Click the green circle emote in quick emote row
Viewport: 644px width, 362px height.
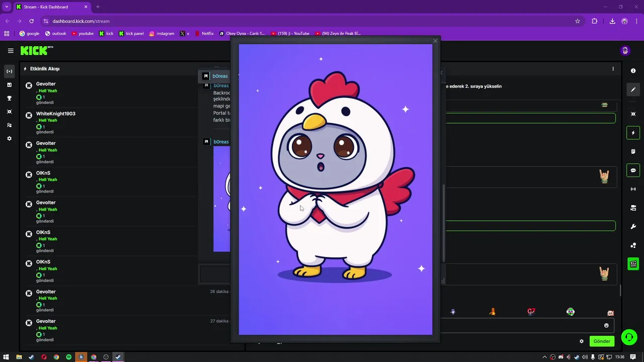click(570, 312)
